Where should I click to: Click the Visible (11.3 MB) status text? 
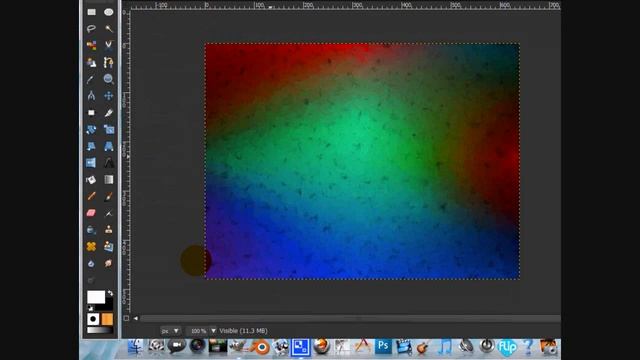(243, 331)
